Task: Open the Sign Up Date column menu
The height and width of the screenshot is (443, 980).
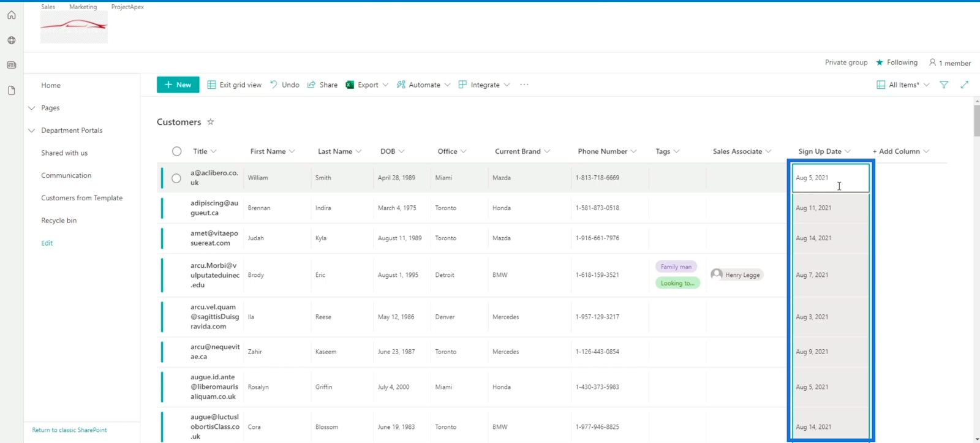Action: point(848,151)
